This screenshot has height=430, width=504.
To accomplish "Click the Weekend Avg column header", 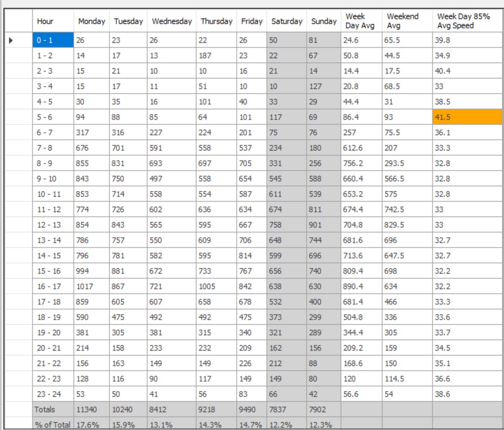I will pos(407,21).
